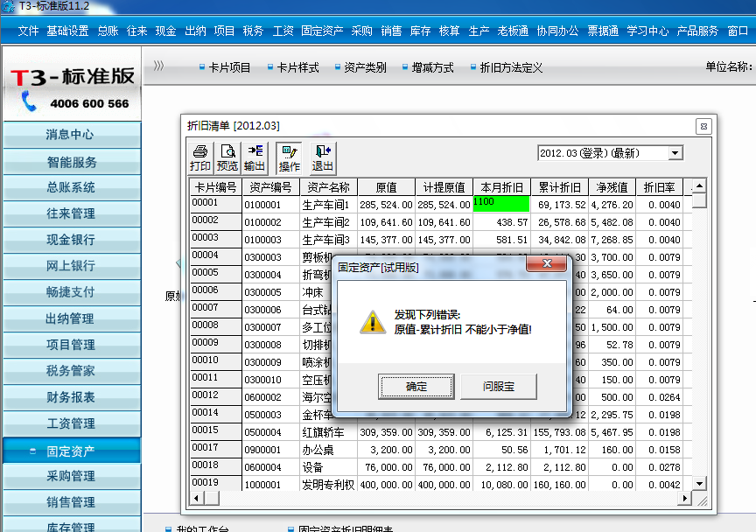Select the 操作 operation tool
The width and height of the screenshot is (756, 532).
(289, 158)
